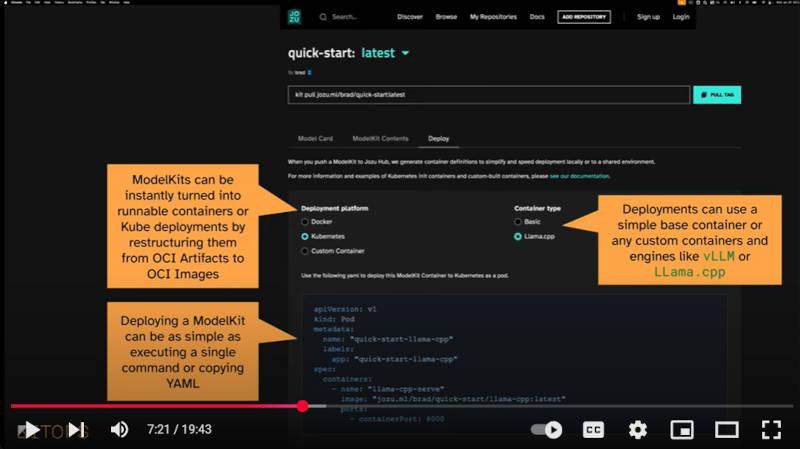The width and height of the screenshot is (800, 449).
Task: Click the search magnifier icon
Action: coord(323,17)
